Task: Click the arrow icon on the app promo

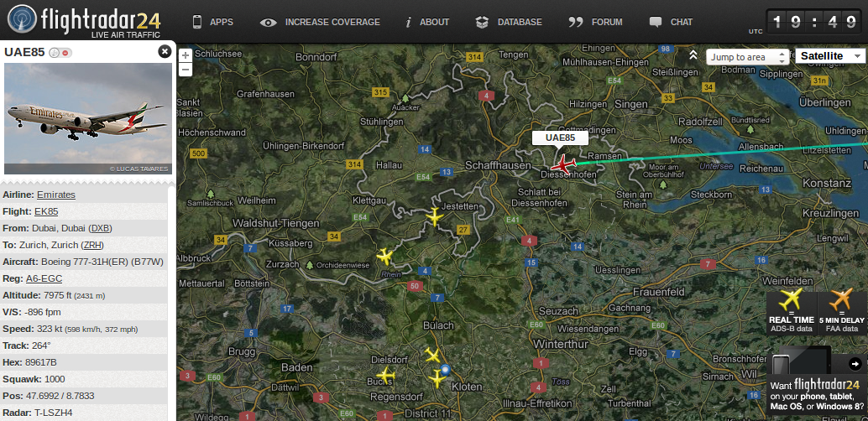Action: pyautogui.click(x=855, y=363)
